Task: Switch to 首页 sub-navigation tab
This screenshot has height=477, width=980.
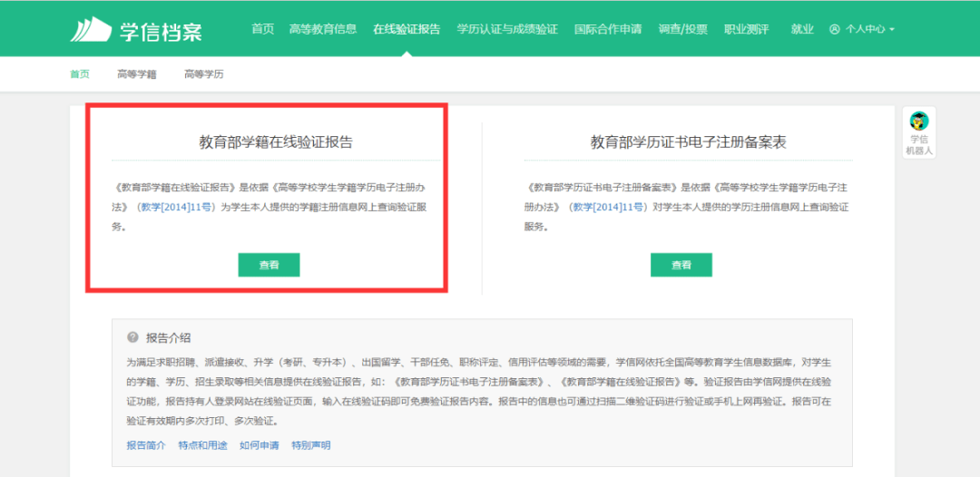Action: (x=79, y=74)
